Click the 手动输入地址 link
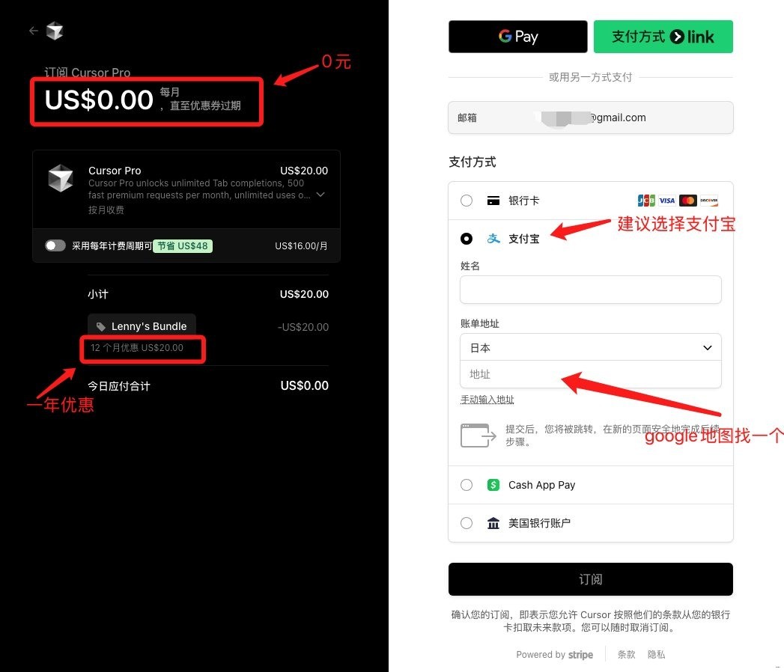The height and width of the screenshot is (672, 784). pyautogui.click(x=487, y=400)
